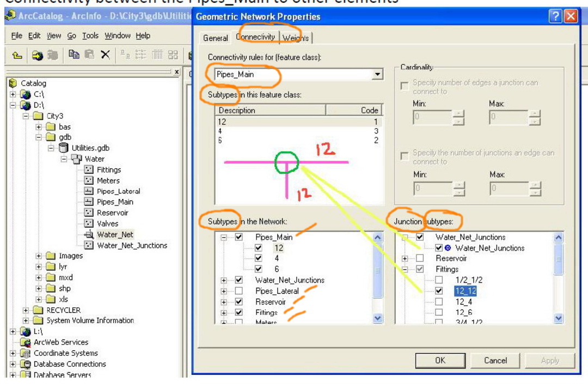Click up arrow of Junction subtypes scrollbar
Viewport: 588px width, 388px height.
(559, 237)
